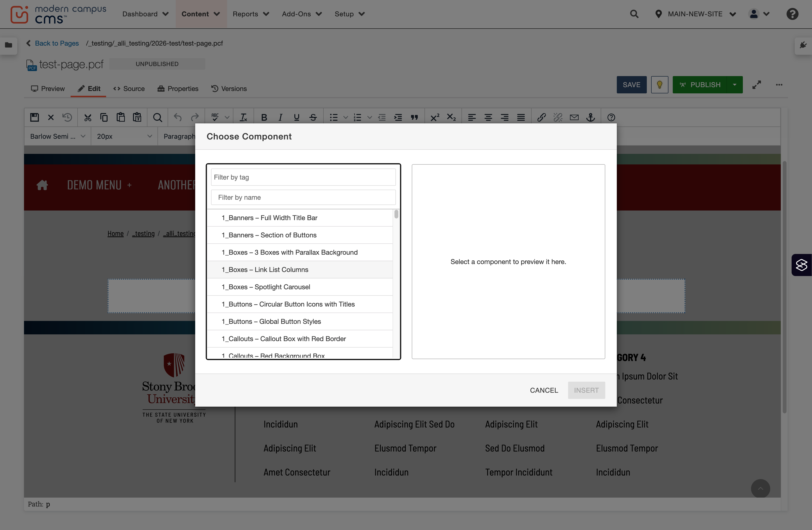This screenshot has width=812, height=530.
Task: Open the global search magnifier
Action: tap(634, 14)
